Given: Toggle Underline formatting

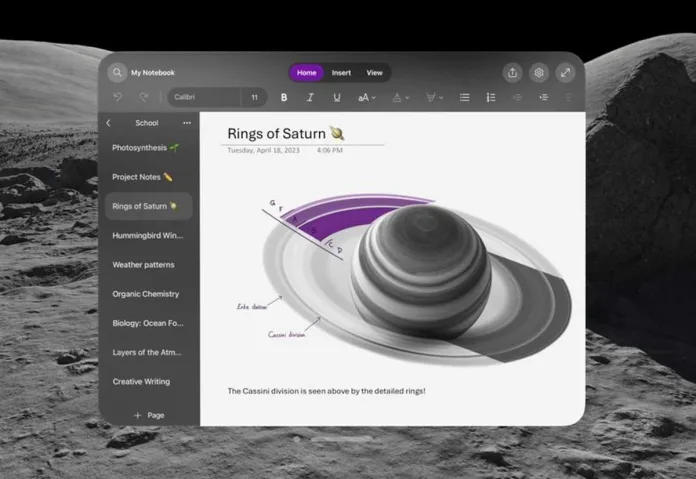Looking at the screenshot, I should (337, 97).
